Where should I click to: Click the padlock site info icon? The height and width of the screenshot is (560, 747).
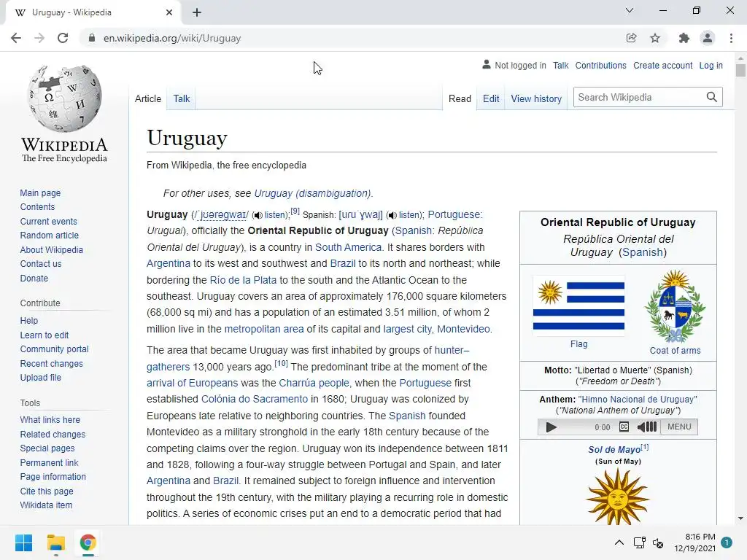click(91, 38)
